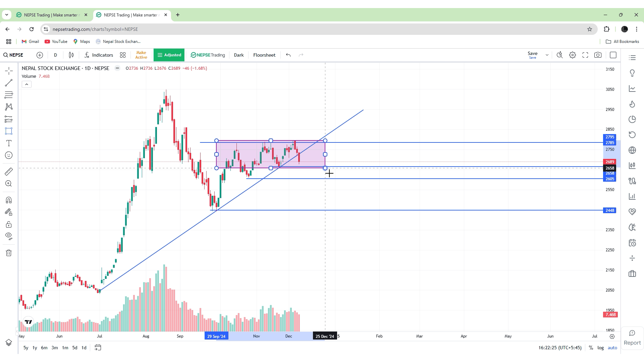Click the Make Active button
Image resolution: width=644 pixels, height=362 pixels.
141,55
